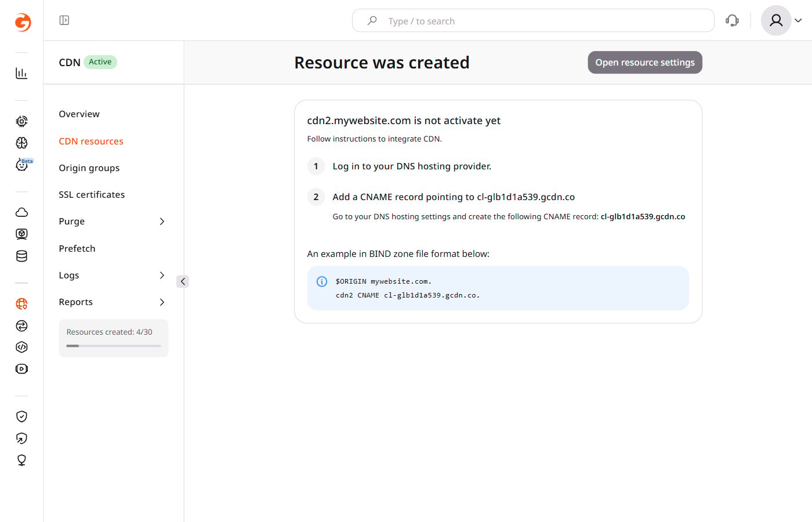
Task: Click the Resources created progress bar
Action: pos(114,346)
